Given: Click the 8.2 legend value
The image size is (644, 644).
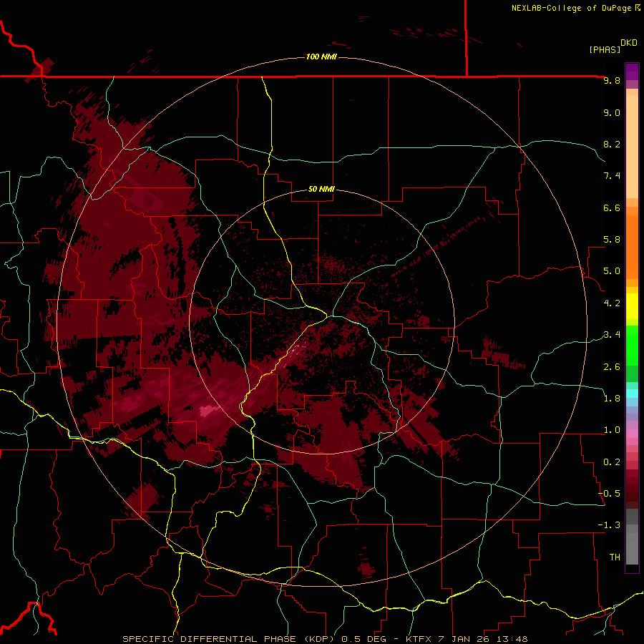Looking at the screenshot, I should coord(612,144).
